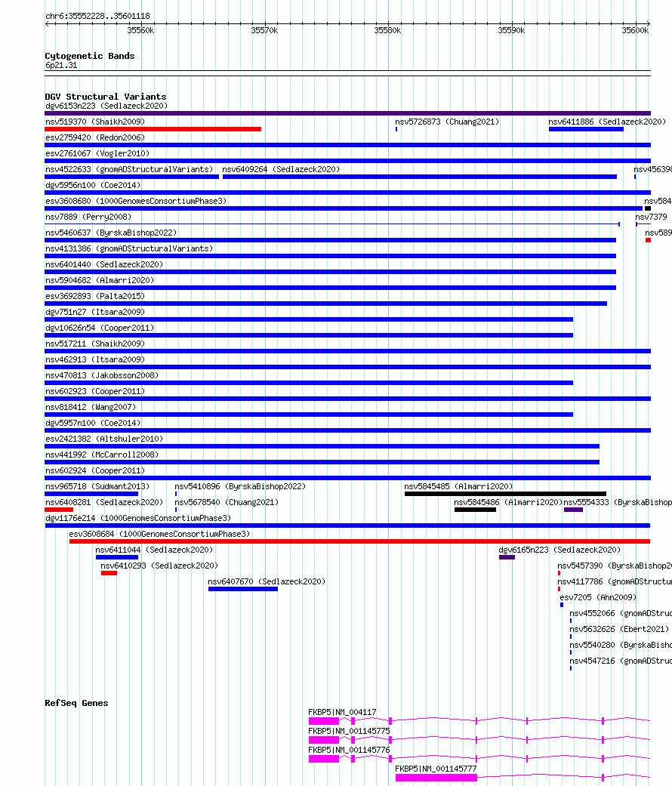Open the esv2759420 (Redon2006) variant
This screenshot has height=786, width=672.
click(95, 137)
